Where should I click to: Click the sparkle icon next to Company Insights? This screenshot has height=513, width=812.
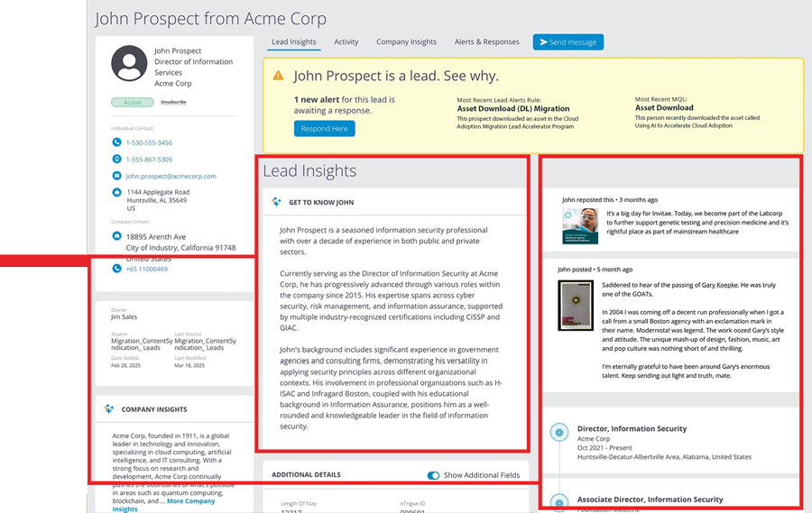tap(109, 409)
